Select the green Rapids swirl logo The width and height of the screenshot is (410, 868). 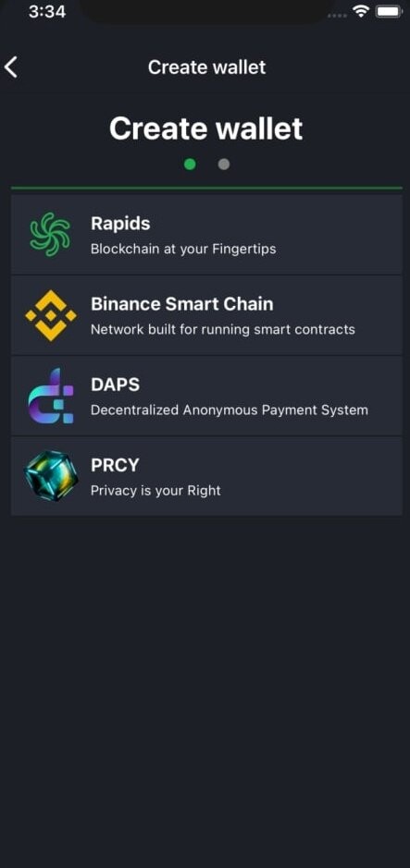50,234
